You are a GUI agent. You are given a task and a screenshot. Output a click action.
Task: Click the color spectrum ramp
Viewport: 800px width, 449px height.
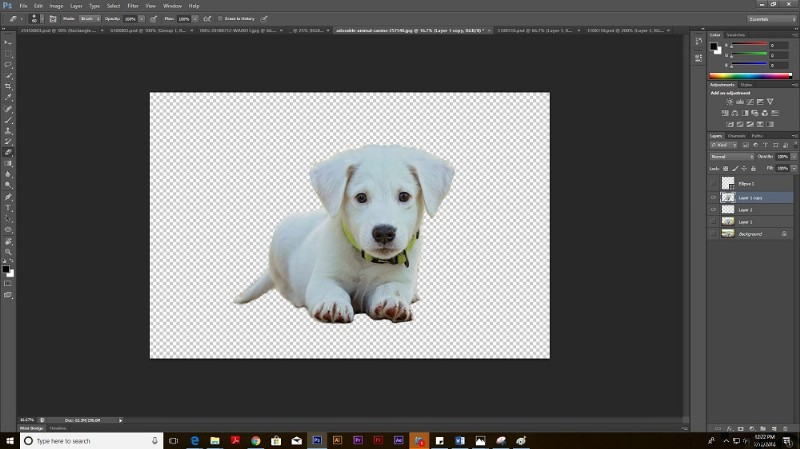coord(751,76)
